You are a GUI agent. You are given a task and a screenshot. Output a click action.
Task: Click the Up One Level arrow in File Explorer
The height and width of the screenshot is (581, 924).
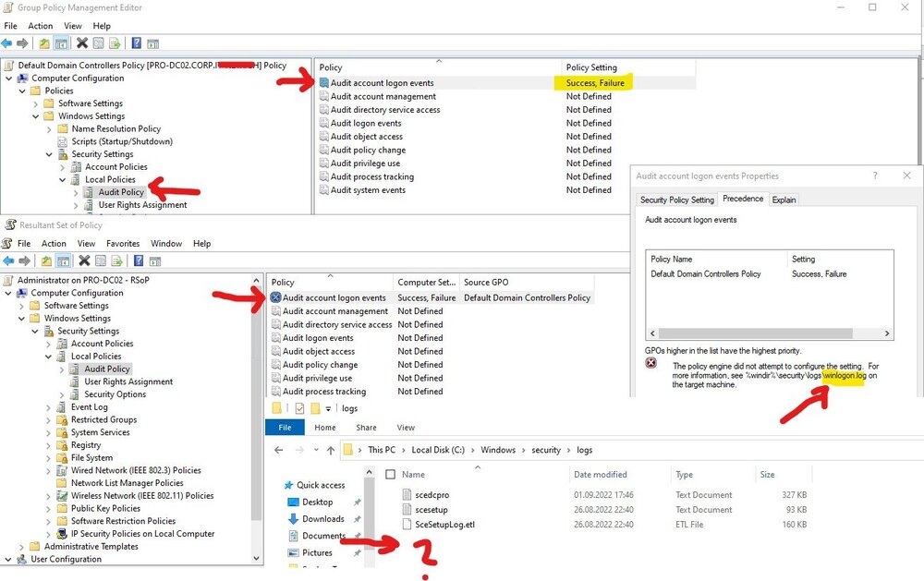tap(331, 450)
